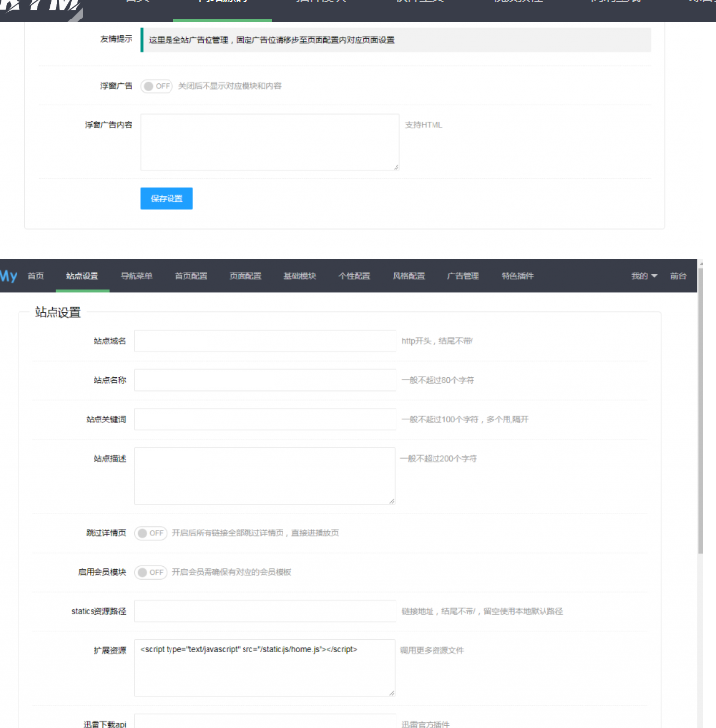Open the 导航菜单 tab

tap(136, 276)
